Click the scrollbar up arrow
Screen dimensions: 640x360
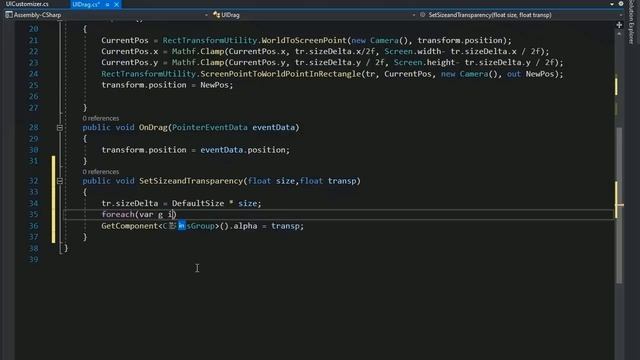[x=619, y=34]
